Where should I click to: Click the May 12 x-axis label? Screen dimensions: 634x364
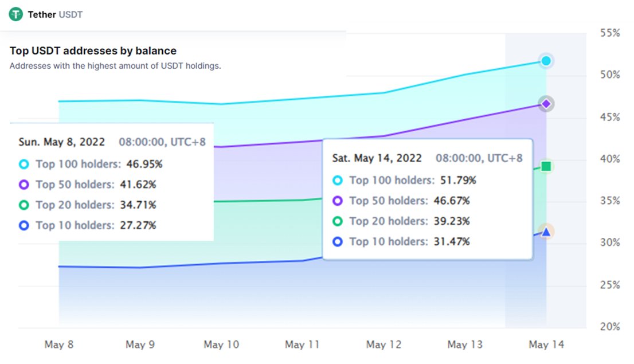point(383,345)
